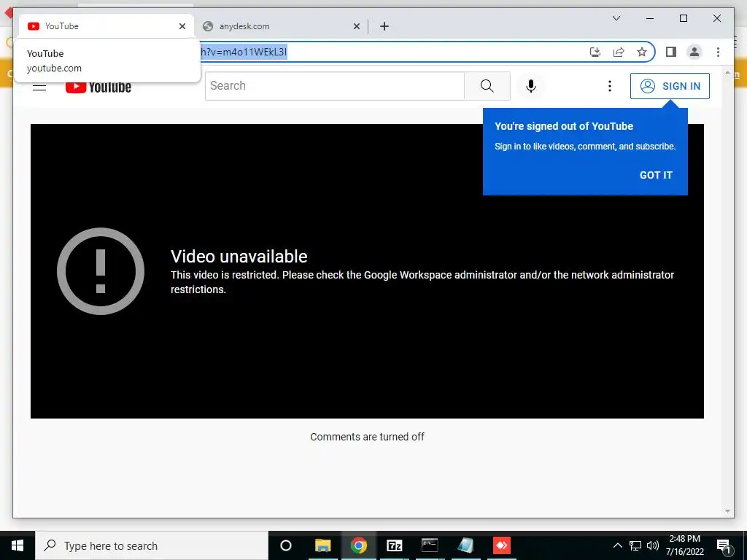Image resolution: width=747 pixels, height=560 pixels.
Task: Click up arrow of page scrollbar
Action: [x=727, y=73]
